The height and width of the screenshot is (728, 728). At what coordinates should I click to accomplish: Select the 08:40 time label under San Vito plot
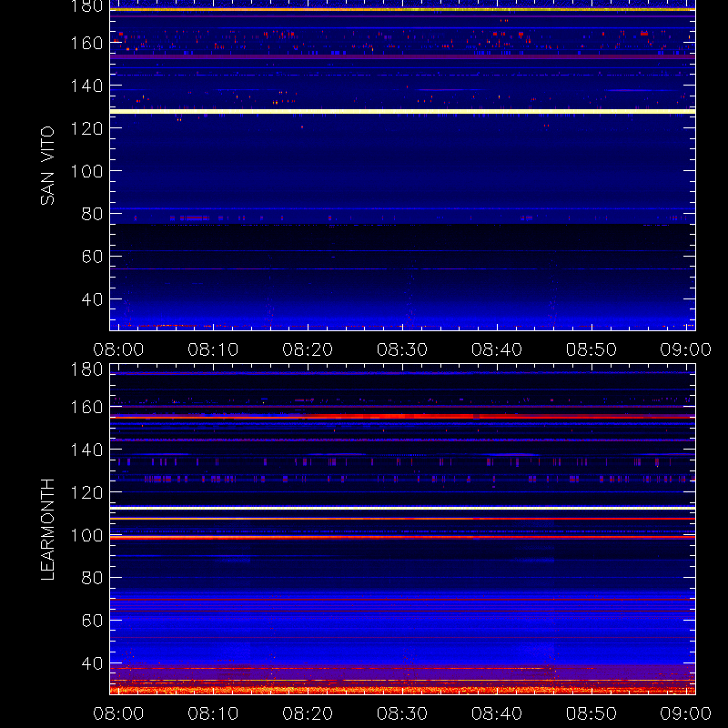pyautogui.click(x=497, y=349)
